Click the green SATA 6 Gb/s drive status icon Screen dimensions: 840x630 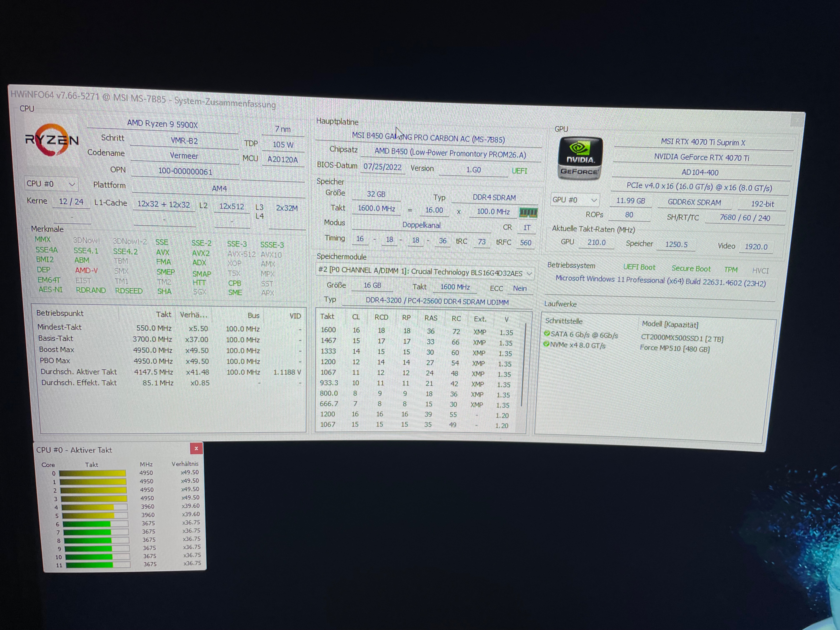547,333
